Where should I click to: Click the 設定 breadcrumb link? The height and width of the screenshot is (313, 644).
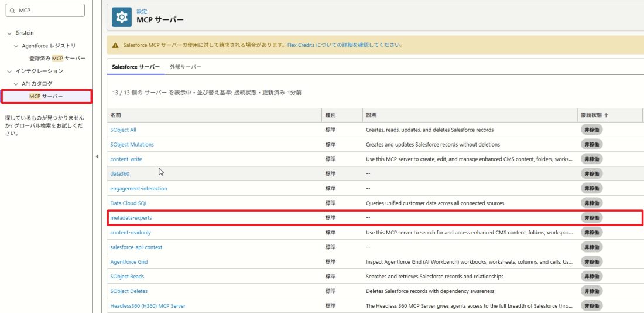click(142, 12)
